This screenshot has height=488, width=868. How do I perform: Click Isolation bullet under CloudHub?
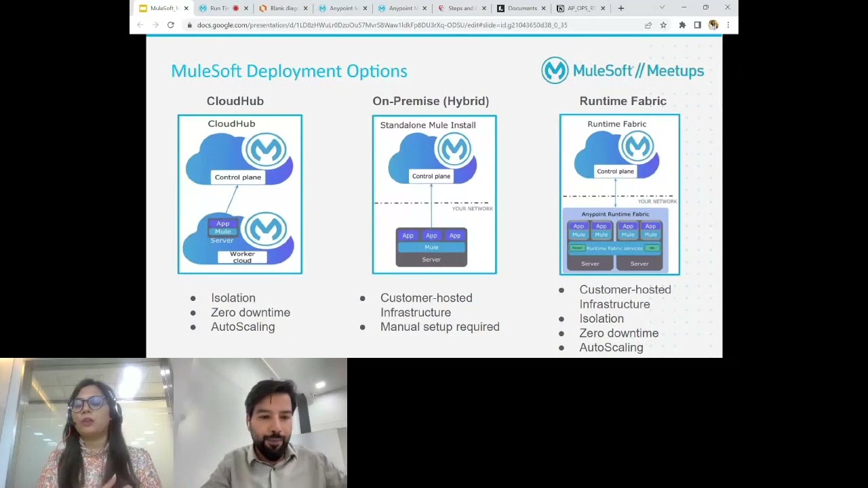point(233,298)
